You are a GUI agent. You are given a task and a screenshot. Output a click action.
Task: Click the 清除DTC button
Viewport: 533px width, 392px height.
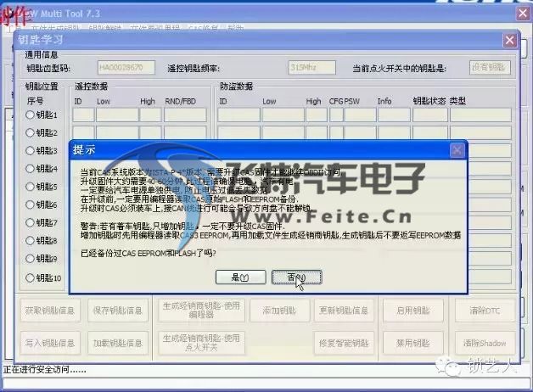pos(485,311)
